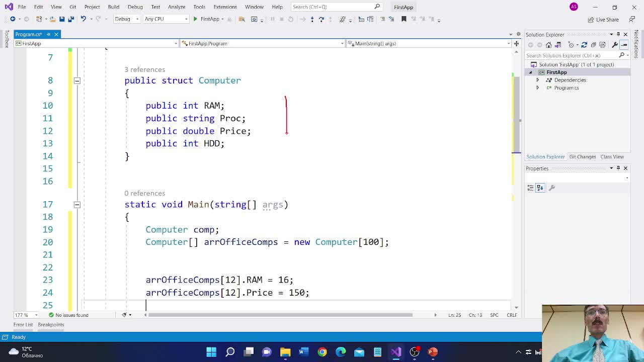Open the Breakpoints panel tab
This screenshot has height=362, width=644.
click(x=51, y=325)
